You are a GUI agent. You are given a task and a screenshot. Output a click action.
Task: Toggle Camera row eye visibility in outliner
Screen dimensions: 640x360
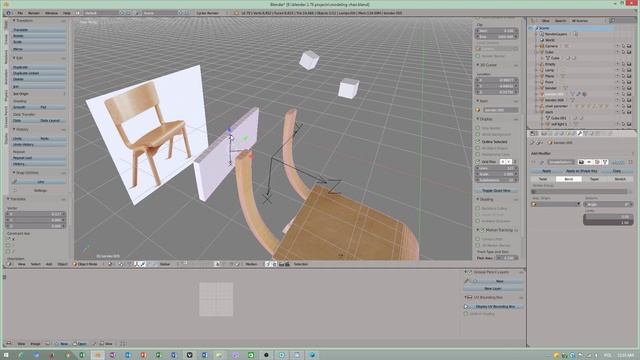click(x=618, y=46)
